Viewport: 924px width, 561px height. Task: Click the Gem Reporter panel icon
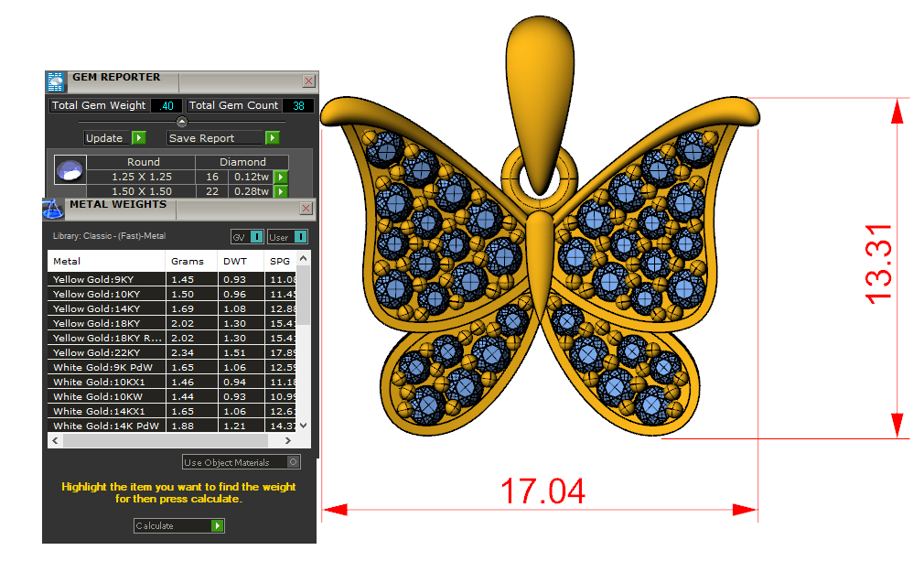56,81
